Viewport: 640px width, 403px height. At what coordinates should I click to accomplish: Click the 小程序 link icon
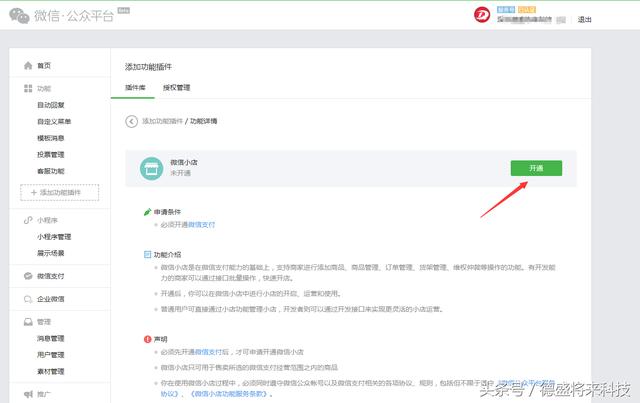[x=27, y=220]
